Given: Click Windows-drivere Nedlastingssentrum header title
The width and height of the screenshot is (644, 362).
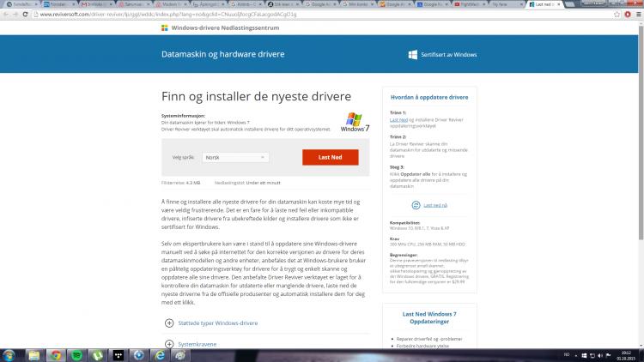Looking at the screenshot, I should (225, 28).
